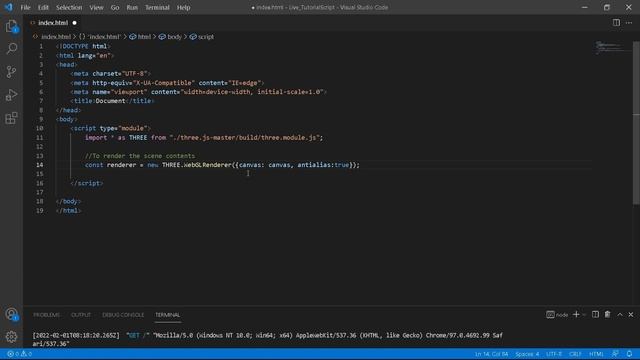The width and height of the screenshot is (640, 360).
Task: Split the editor to the right
Action: 616,22
